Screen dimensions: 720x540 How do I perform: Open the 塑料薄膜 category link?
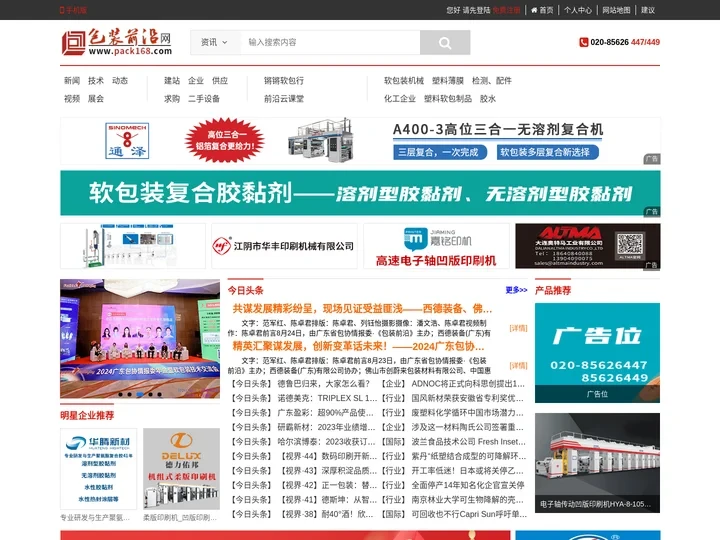tap(448, 81)
